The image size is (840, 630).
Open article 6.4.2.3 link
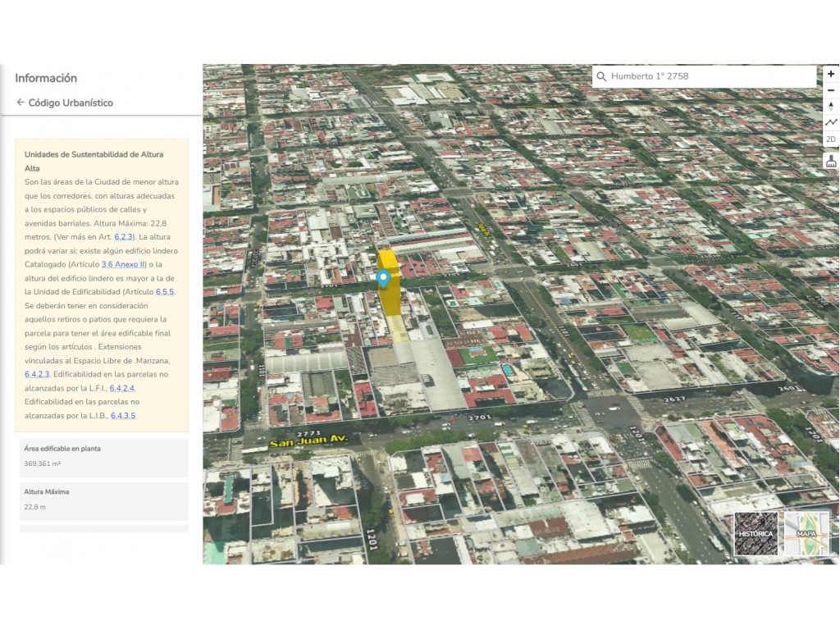pos(37,374)
